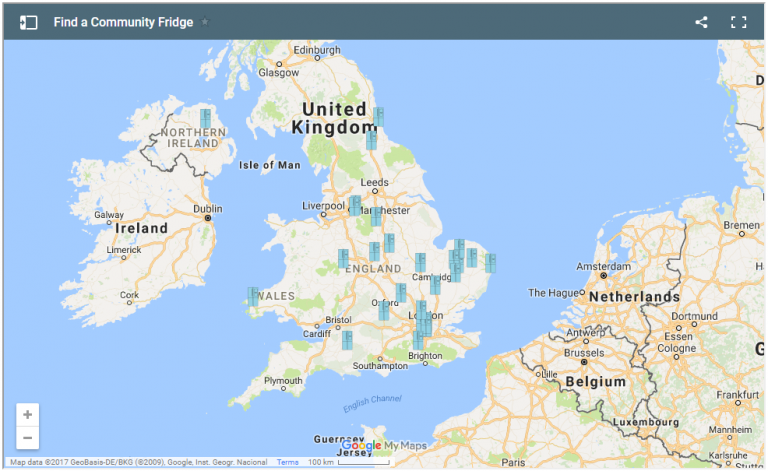Click the Find a Community Fridge title
768x471 pixels.
(123, 22)
